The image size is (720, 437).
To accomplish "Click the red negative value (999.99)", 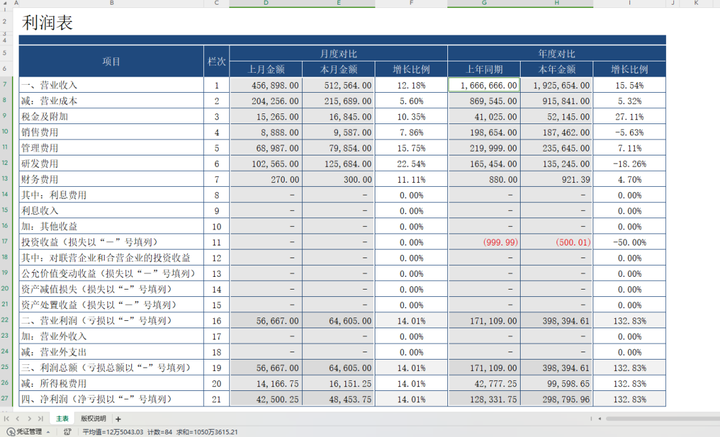I will tap(484, 242).
